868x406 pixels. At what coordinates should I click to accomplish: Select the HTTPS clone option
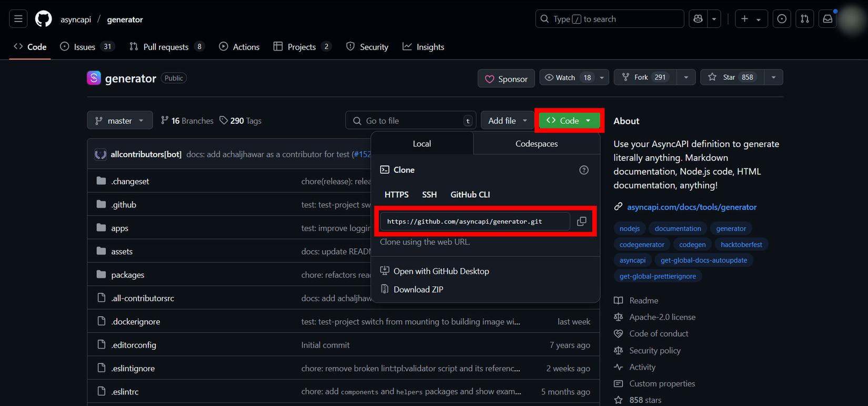point(397,195)
